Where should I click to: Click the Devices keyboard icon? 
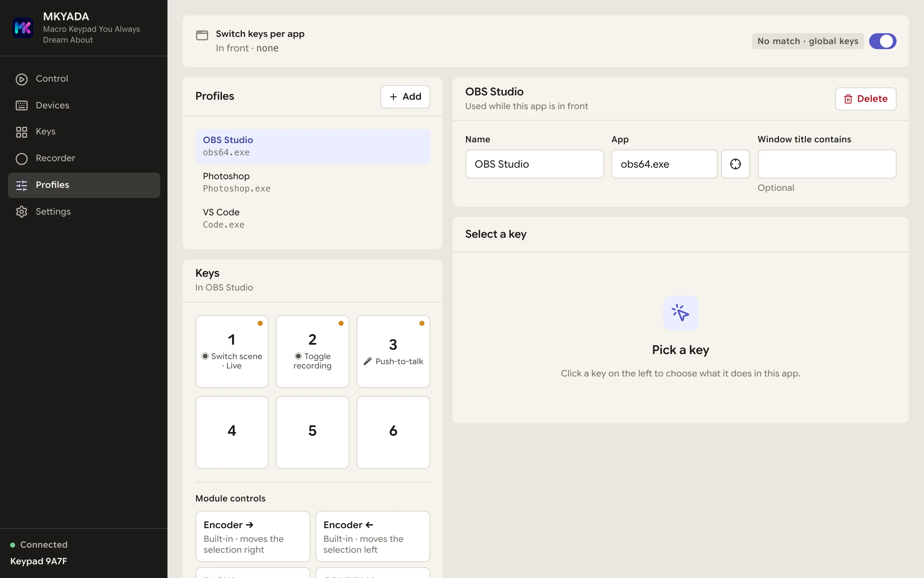21,105
